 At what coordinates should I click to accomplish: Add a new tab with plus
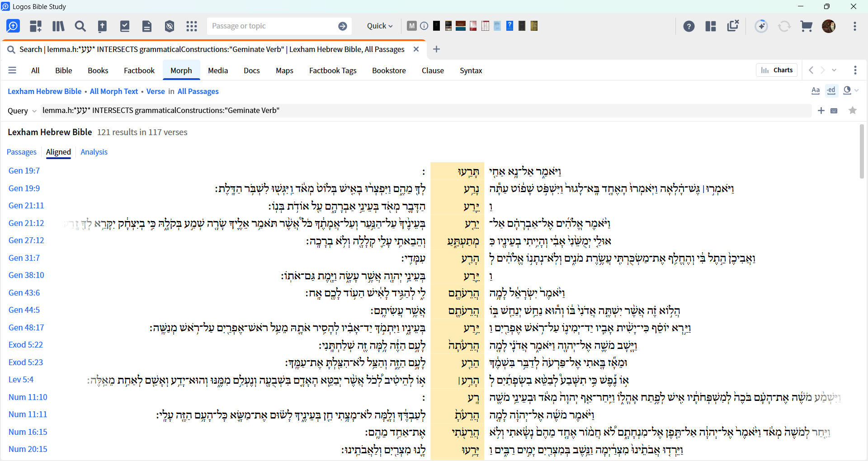pyautogui.click(x=436, y=49)
